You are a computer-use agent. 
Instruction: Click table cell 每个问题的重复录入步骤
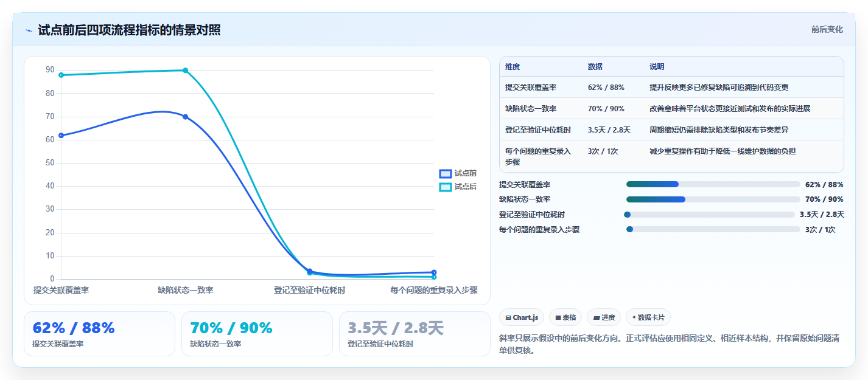tap(538, 157)
